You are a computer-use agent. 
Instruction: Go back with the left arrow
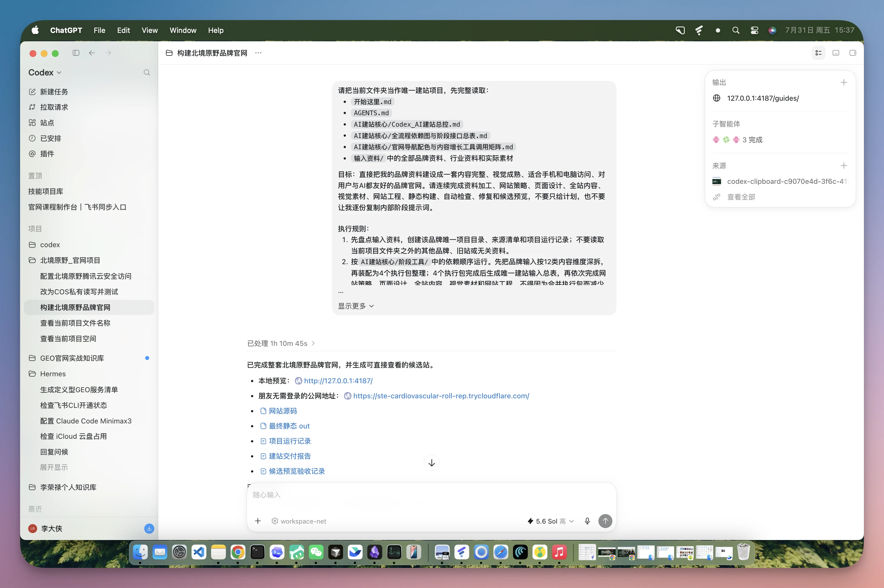(92, 53)
